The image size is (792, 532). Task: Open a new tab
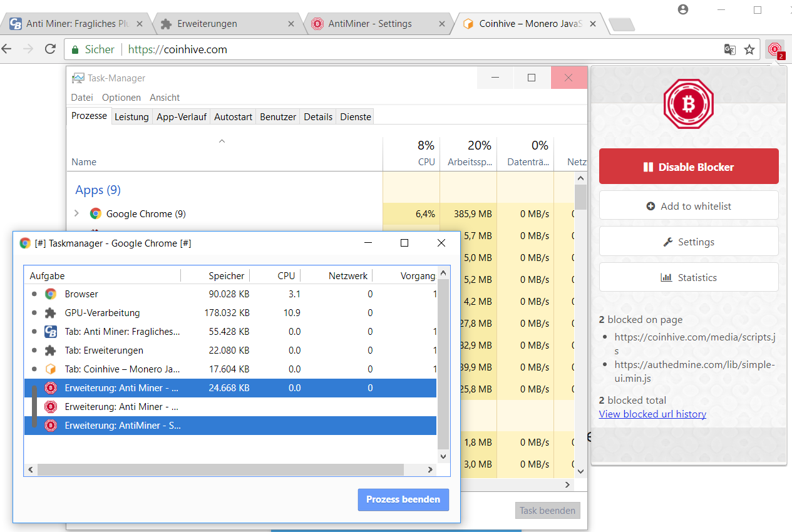(x=622, y=24)
